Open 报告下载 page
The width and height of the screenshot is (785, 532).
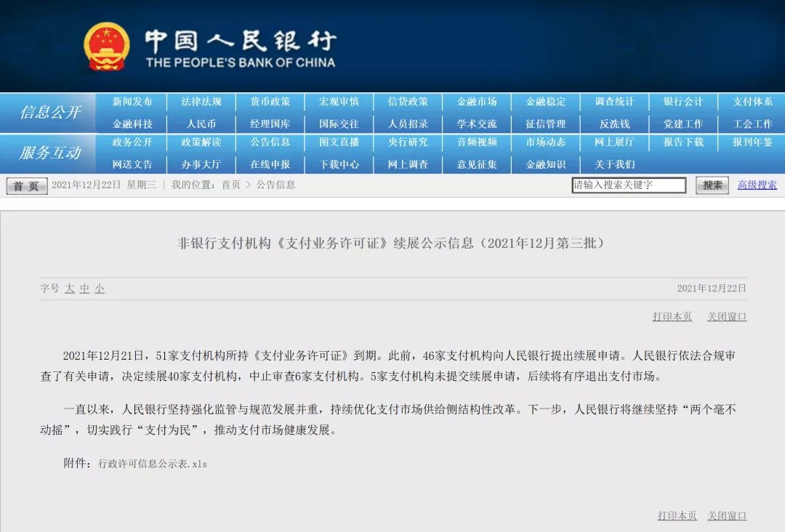pyautogui.click(x=683, y=142)
